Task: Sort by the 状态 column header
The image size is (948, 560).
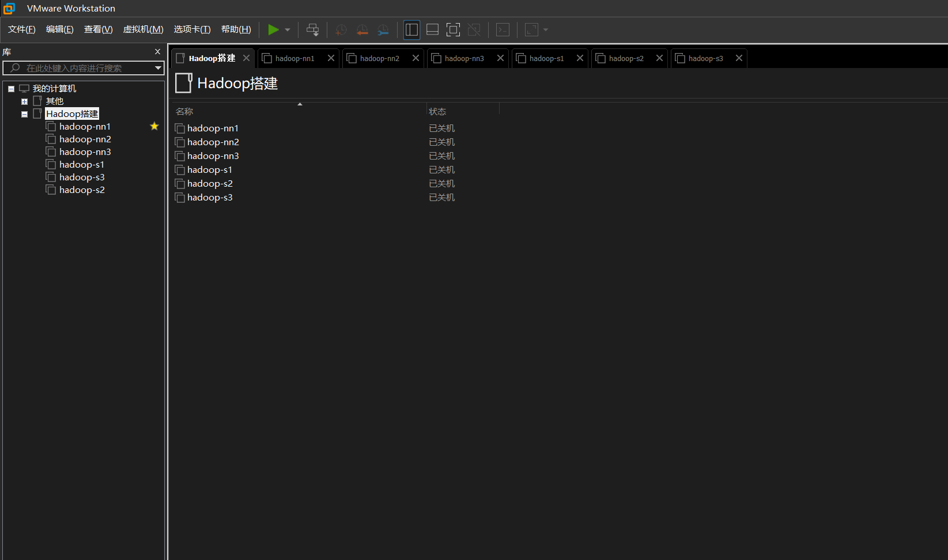Action: coord(437,111)
